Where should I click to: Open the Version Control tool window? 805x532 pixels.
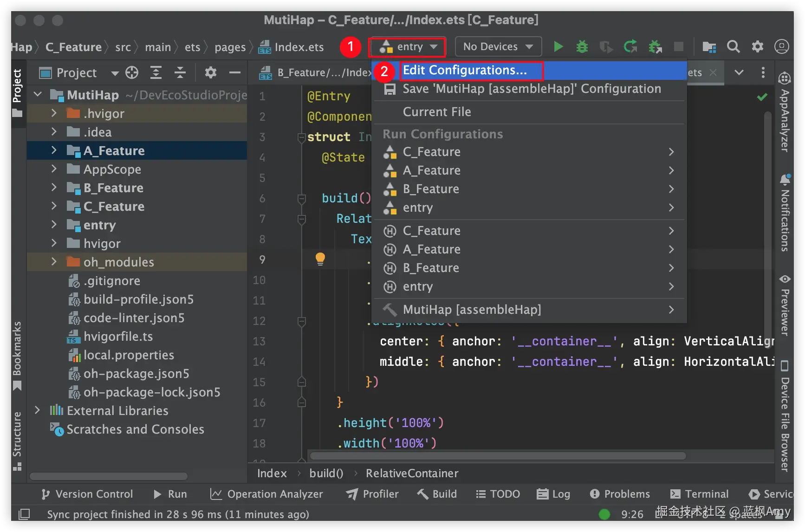[87, 494]
